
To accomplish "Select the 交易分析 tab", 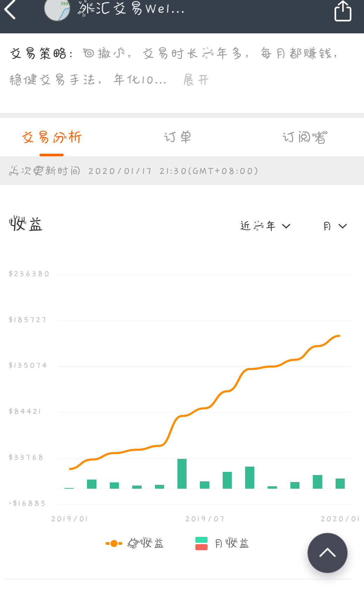I will click(x=52, y=137).
